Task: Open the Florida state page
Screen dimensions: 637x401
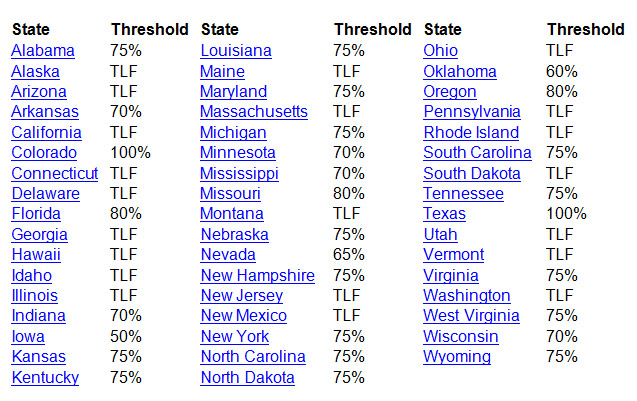Action: pos(36,214)
